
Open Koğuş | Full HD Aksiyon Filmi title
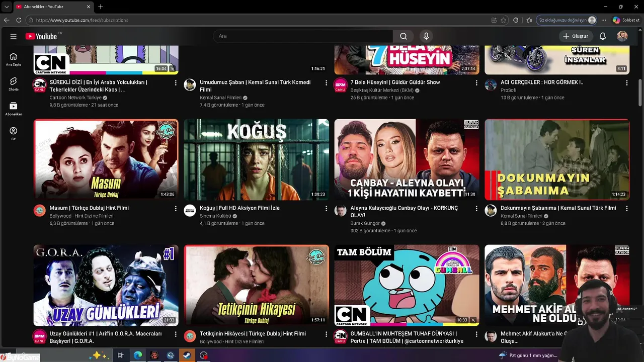click(239, 208)
